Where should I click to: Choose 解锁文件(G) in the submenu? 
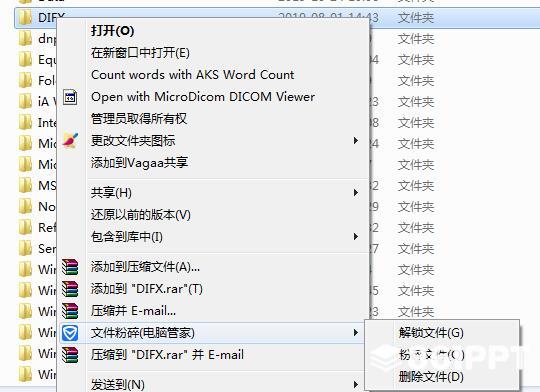tap(431, 333)
